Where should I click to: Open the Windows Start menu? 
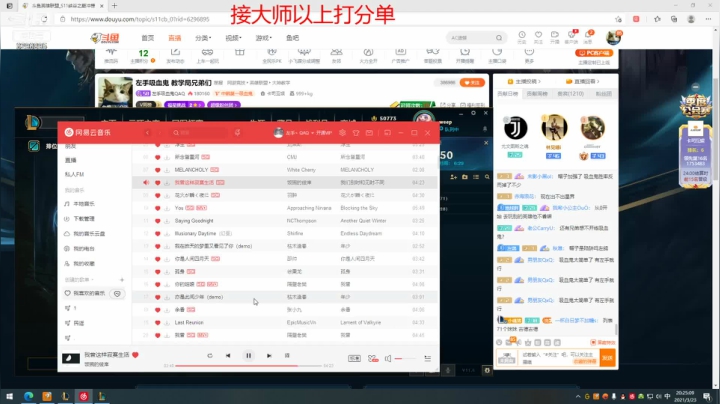(10, 396)
